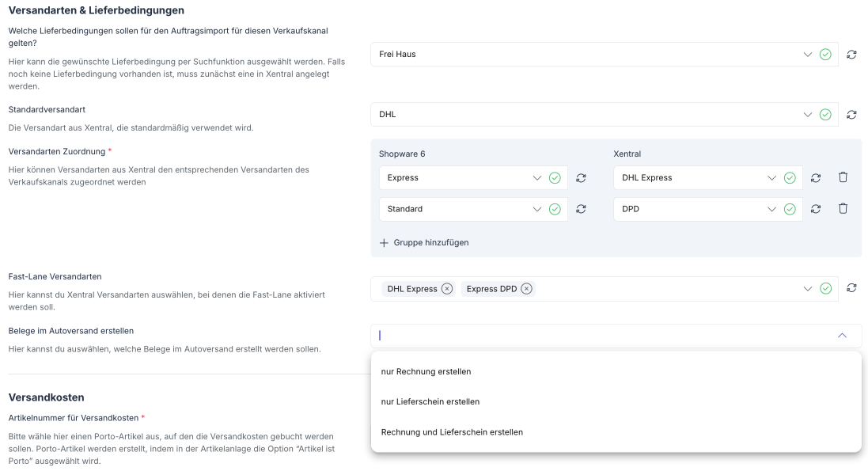Click the Fast-Lane Versandarten label
The width and height of the screenshot is (868, 471).
[x=55, y=276]
